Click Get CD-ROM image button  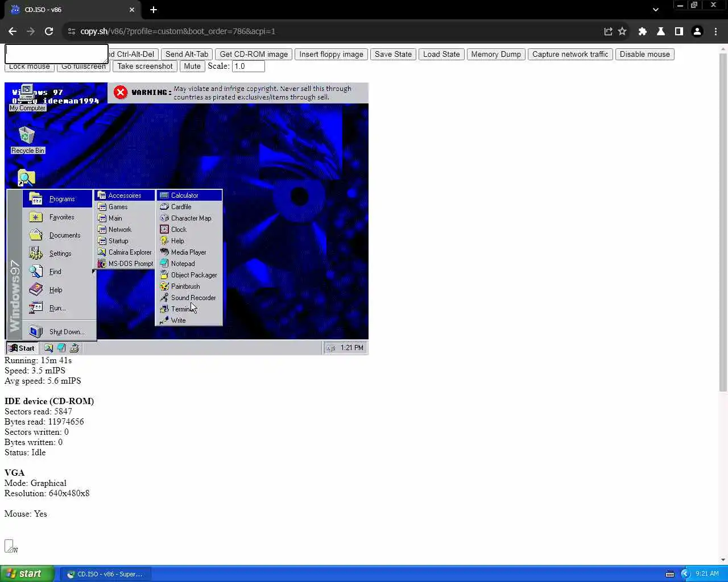(254, 54)
